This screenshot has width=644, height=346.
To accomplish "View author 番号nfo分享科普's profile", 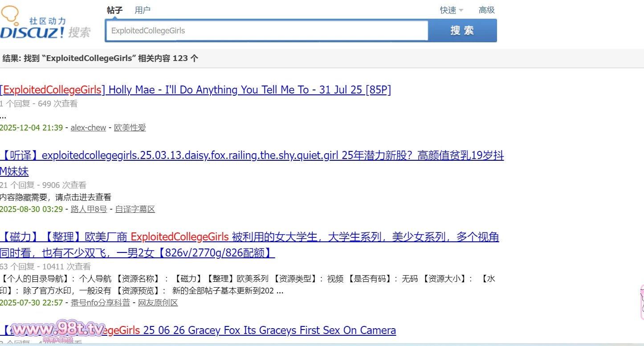I will pyautogui.click(x=100, y=303).
